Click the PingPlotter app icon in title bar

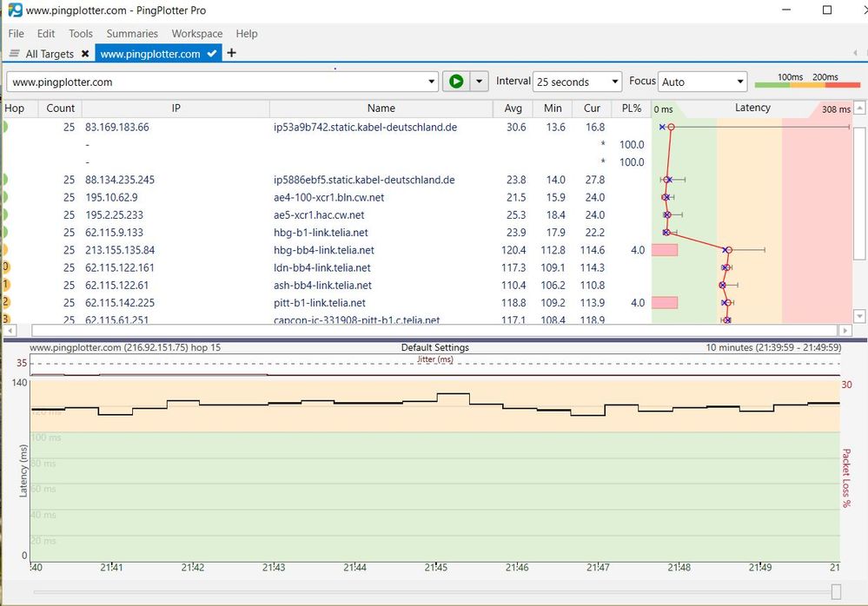[15, 10]
